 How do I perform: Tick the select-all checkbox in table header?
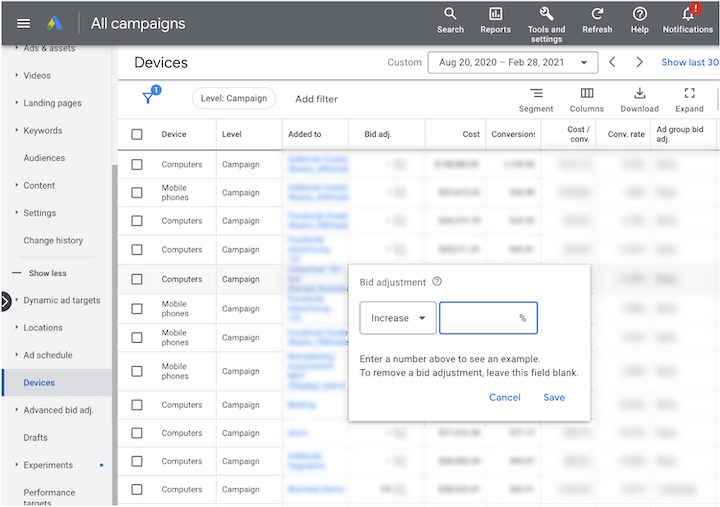(137, 134)
